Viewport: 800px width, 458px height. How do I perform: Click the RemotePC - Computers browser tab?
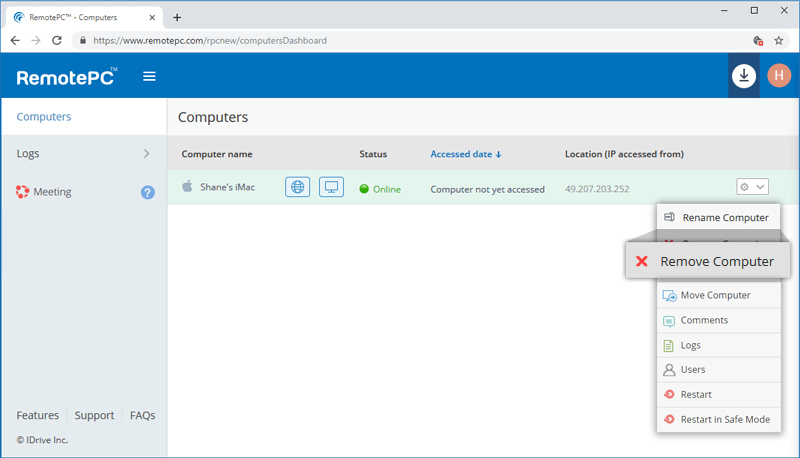coord(85,17)
